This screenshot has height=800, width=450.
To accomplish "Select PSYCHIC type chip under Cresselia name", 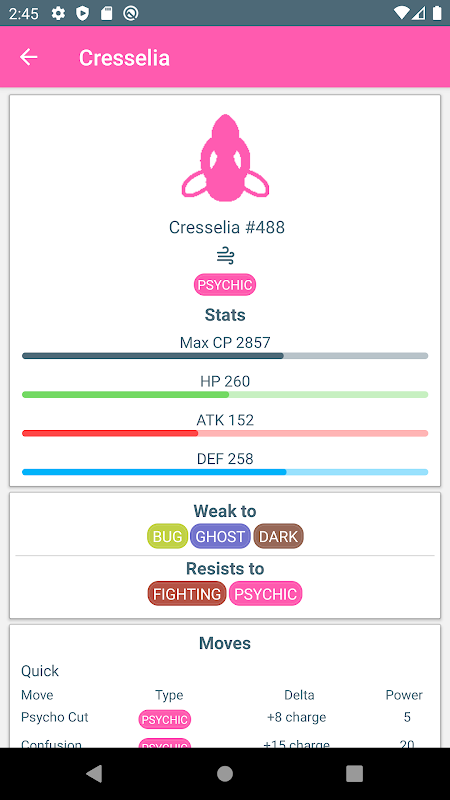I will (225, 285).
